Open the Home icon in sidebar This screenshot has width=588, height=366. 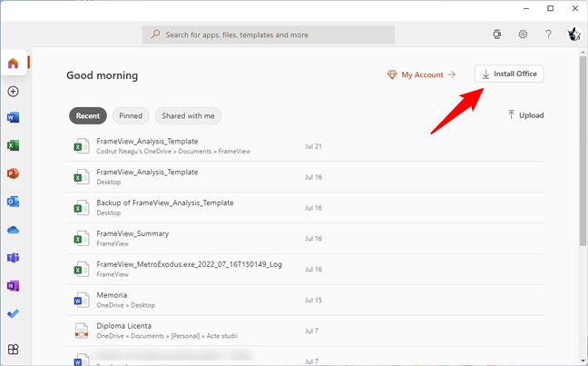13,63
